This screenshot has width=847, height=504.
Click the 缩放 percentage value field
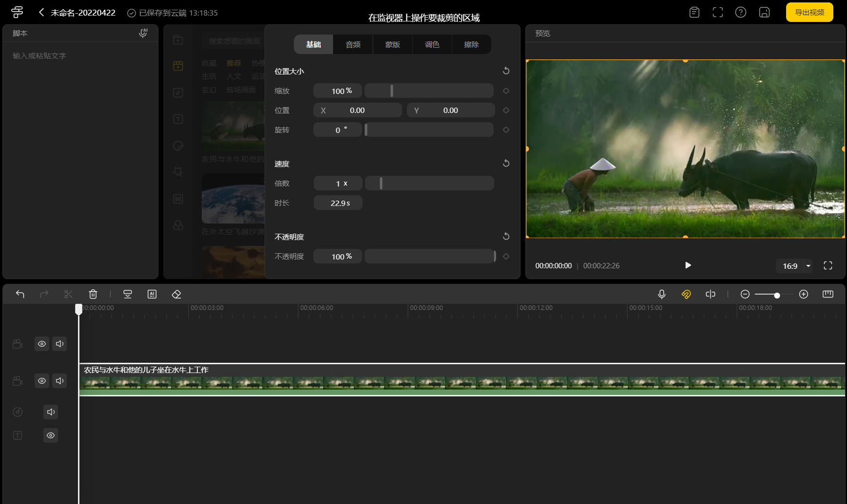[338, 91]
